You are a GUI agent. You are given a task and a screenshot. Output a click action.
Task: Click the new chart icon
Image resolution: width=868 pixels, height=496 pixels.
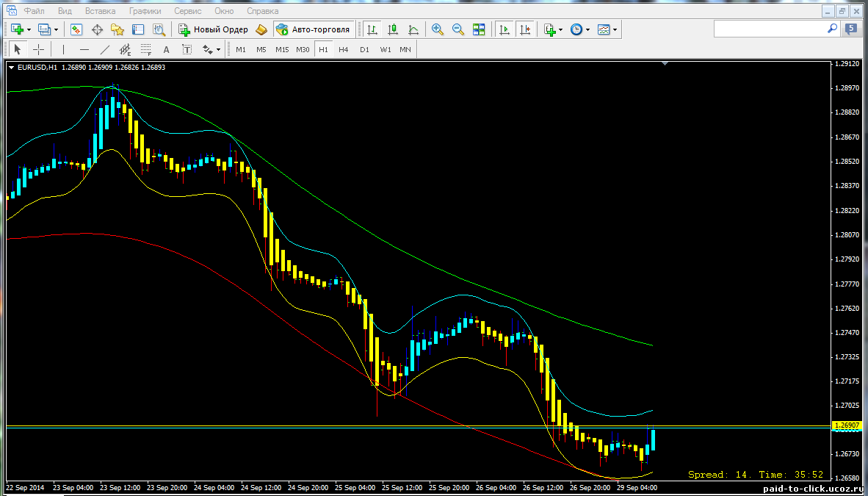17,29
